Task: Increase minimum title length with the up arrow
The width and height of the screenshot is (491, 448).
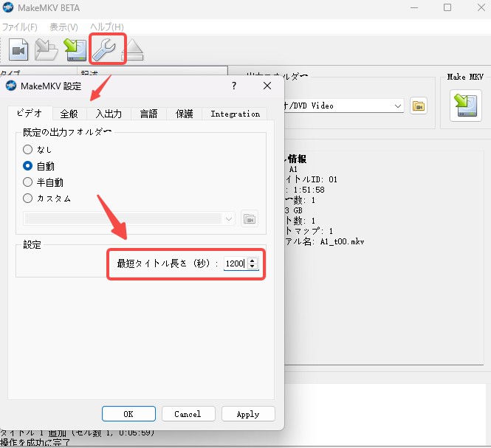Action: pos(253,261)
